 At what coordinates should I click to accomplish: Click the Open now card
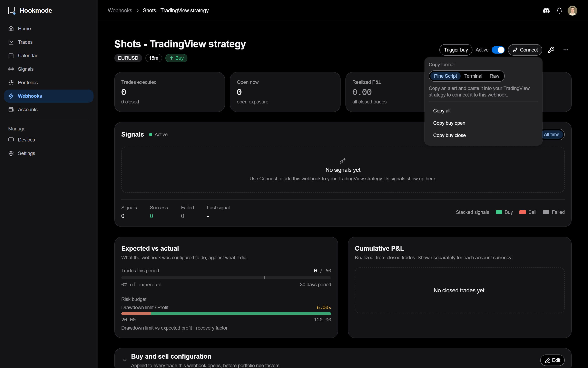point(285,92)
